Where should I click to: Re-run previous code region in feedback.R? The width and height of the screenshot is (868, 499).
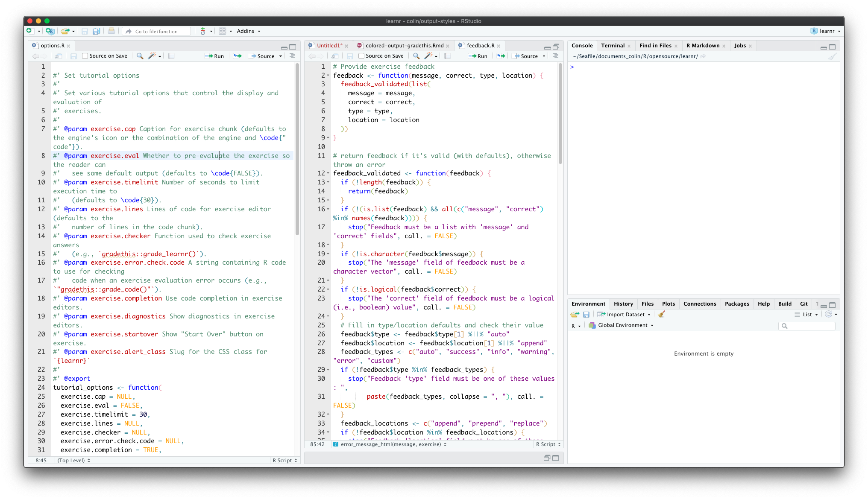tap(500, 56)
